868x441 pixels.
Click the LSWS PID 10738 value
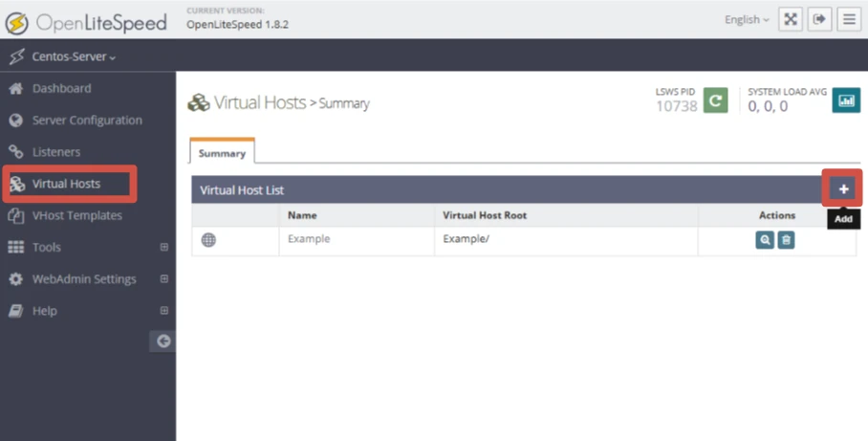click(677, 106)
